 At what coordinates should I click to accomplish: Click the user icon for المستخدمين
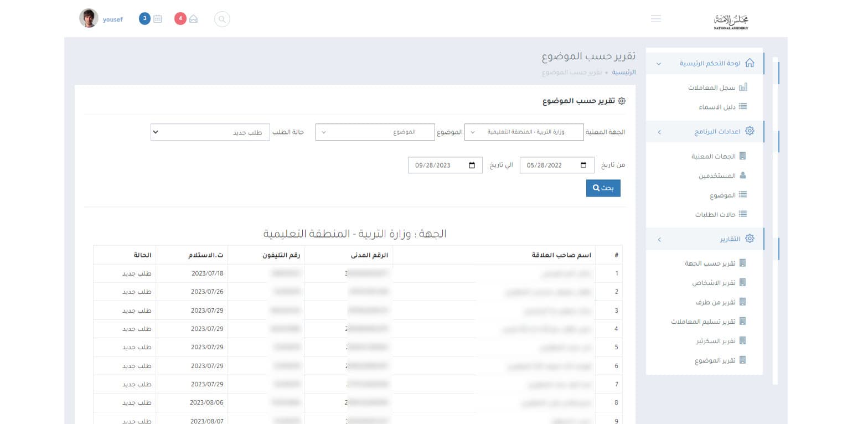click(743, 175)
